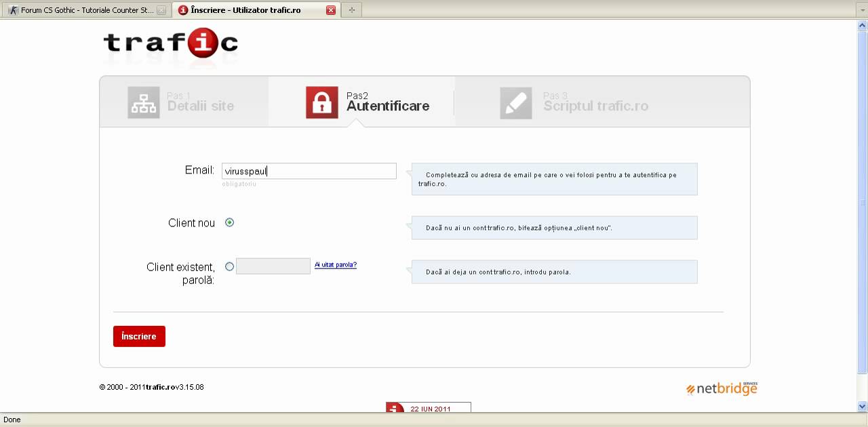The image size is (868, 427).
Task: Click the vertical scrollbar up arrow
Action: tap(863, 24)
